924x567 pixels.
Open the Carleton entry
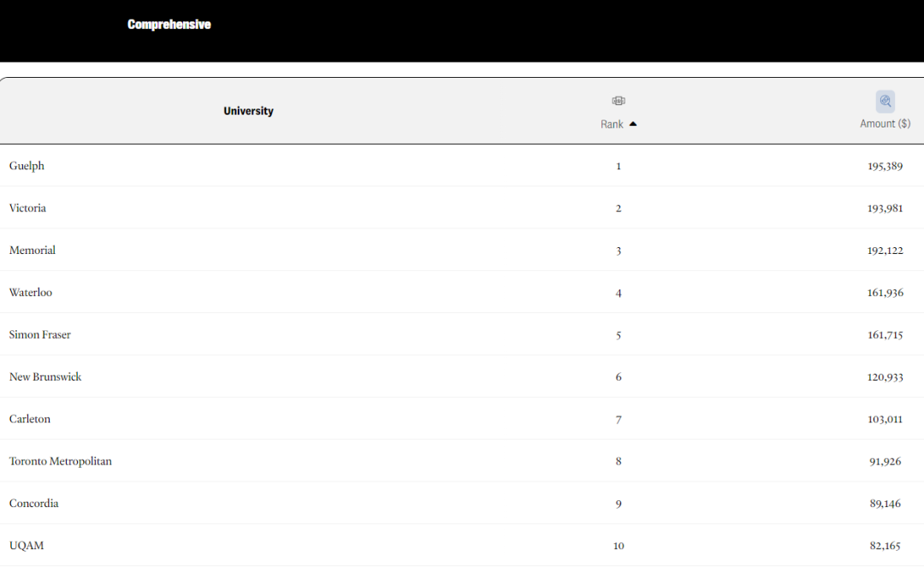pos(29,419)
